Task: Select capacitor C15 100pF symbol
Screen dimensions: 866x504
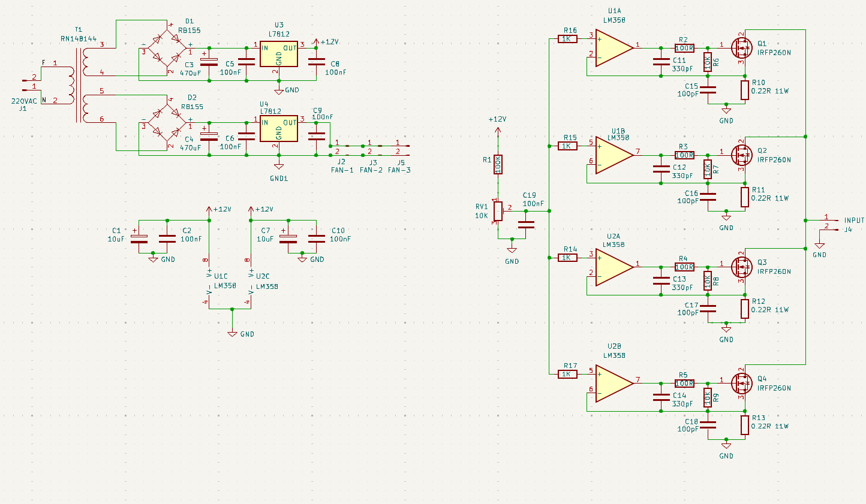Action: pyautogui.click(x=708, y=90)
